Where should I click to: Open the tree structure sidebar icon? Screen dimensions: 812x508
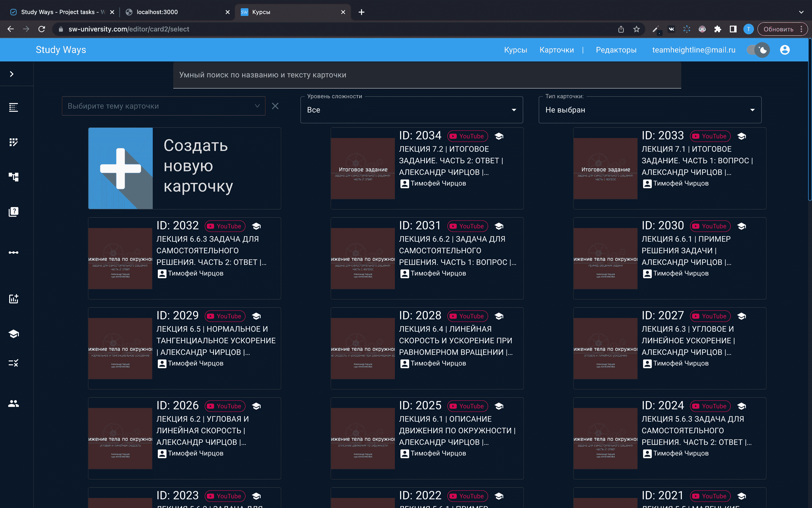[x=14, y=177]
